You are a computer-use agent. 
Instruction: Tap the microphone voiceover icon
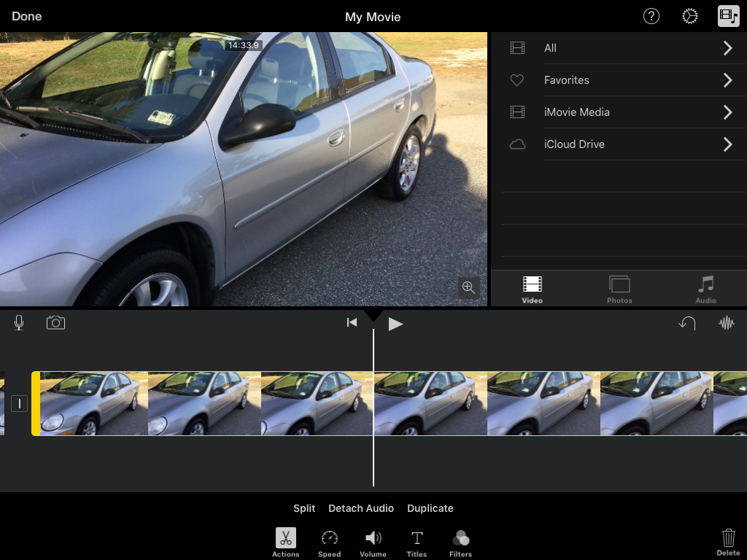pos(19,322)
